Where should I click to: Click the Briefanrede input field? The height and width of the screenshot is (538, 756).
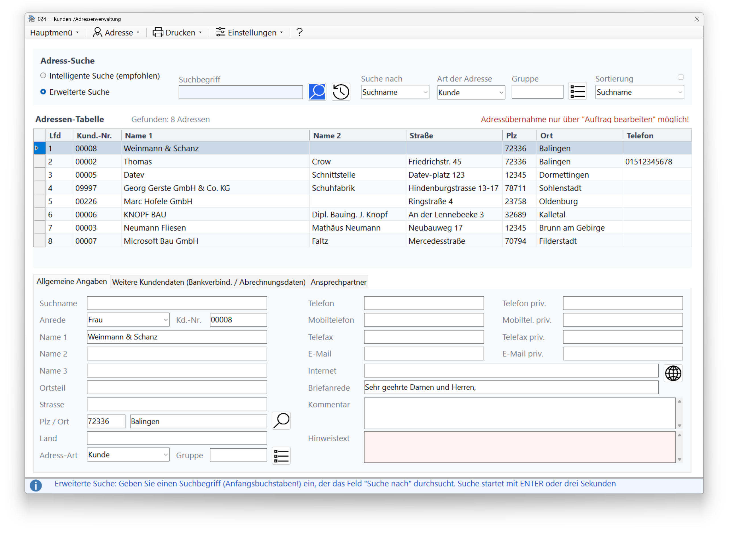pyautogui.click(x=511, y=387)
